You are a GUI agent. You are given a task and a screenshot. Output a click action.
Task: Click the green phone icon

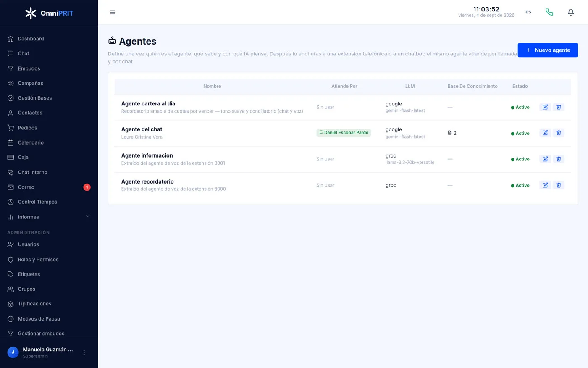(549, 12)
